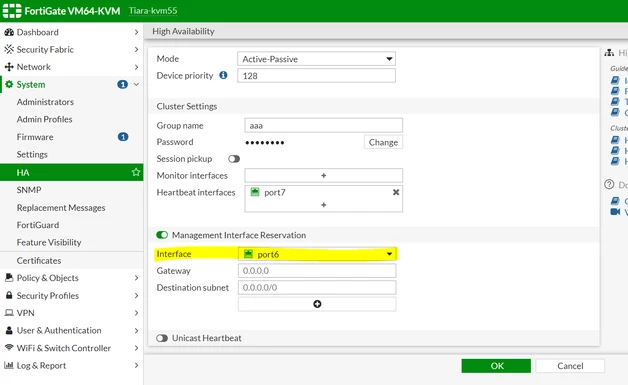This screenshot has width=628, height=385.
Task: Click the Group name field
Action: point(324,125)
